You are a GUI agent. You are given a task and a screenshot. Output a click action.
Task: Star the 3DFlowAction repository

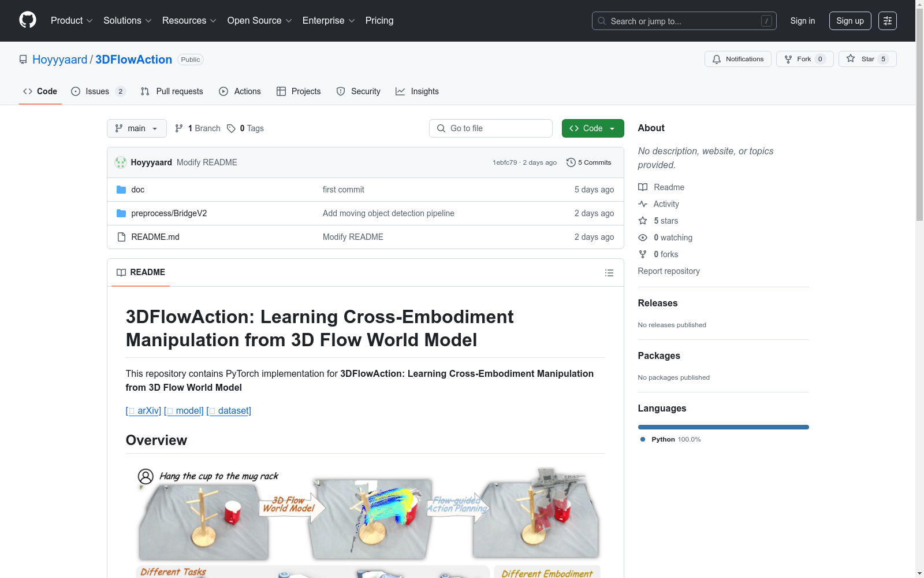(867, 59)
